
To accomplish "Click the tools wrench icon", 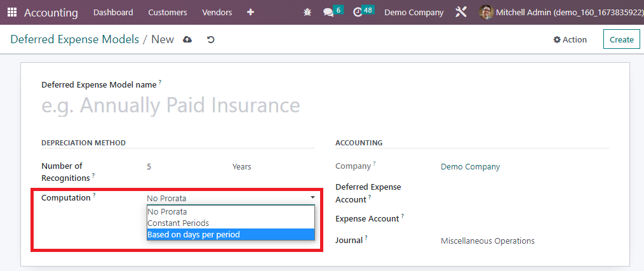I will click(461, 12).
